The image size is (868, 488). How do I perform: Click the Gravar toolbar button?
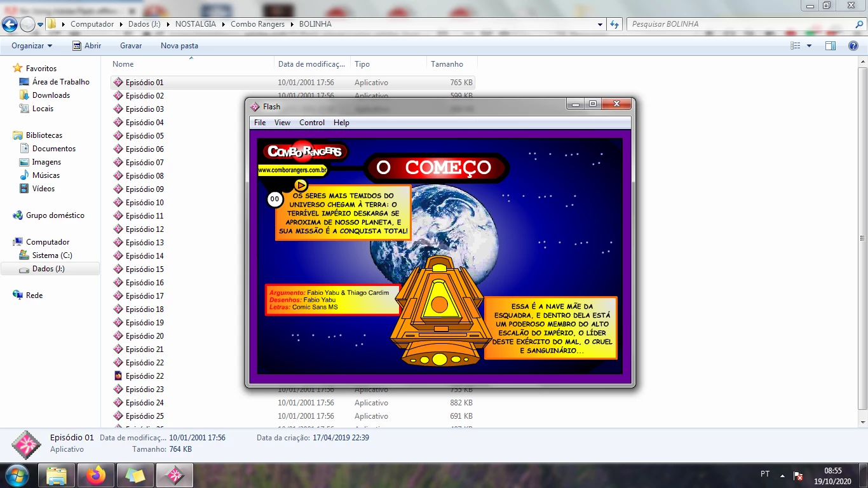click(131, 46)
